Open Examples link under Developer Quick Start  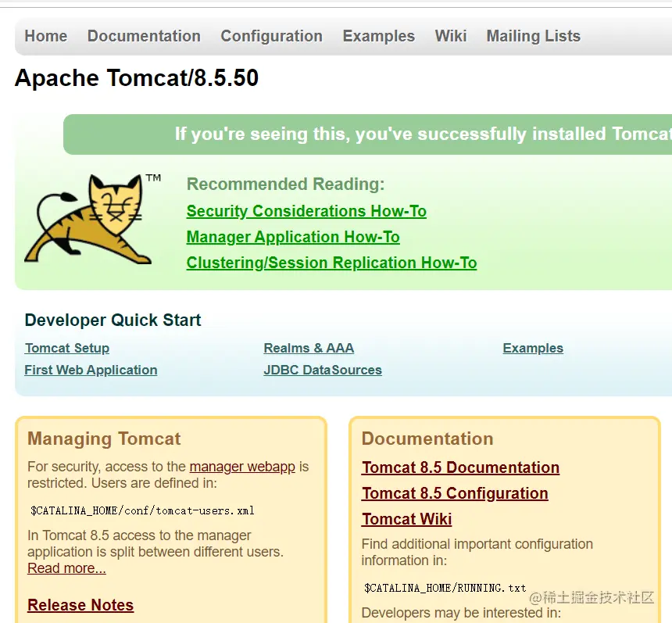(533, 348)
